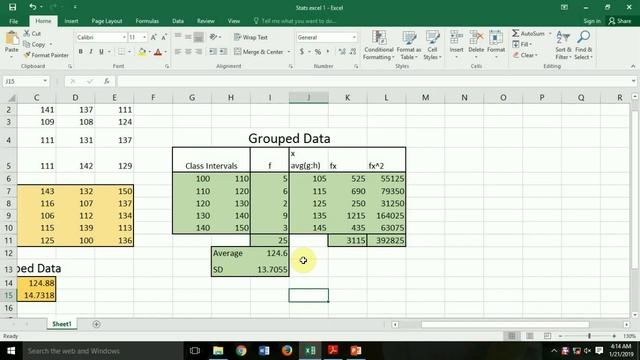Apply Percent Style format
The width and height of the screenshot is (640, 360).
(x=318, y=52)
